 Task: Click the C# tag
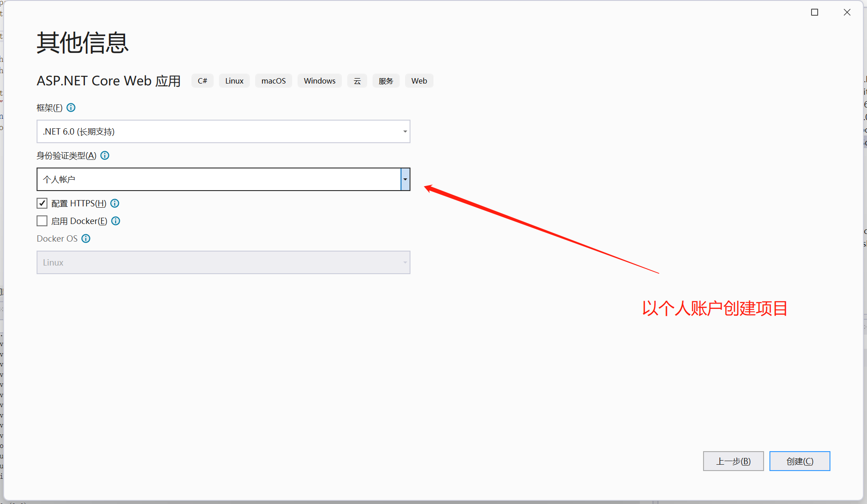coord(202,81)
